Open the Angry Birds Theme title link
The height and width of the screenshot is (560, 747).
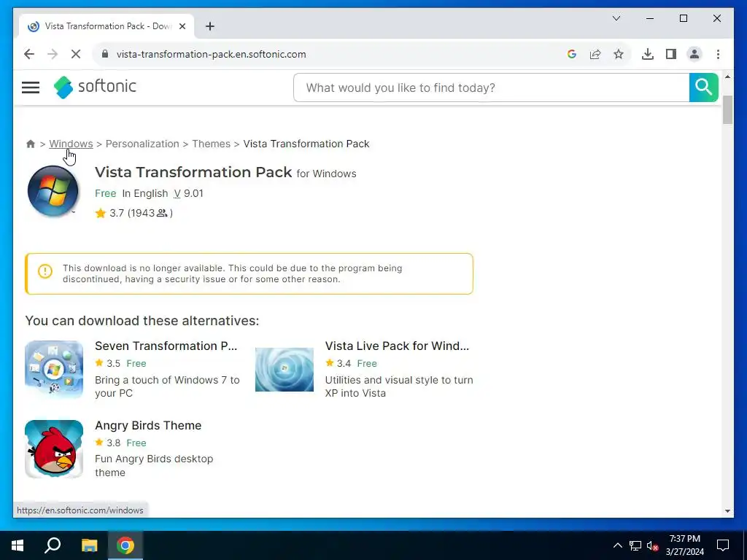(x=148, y=425)
